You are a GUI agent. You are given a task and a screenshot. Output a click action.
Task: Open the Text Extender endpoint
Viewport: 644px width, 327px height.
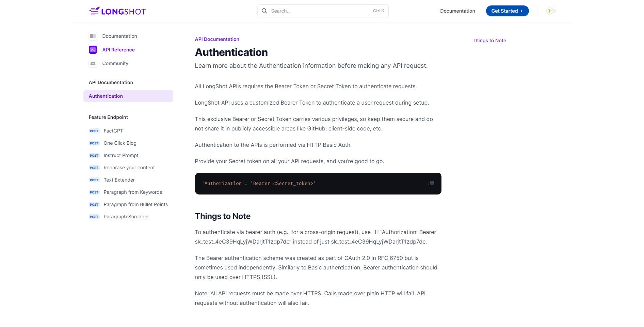click(119, 180)
